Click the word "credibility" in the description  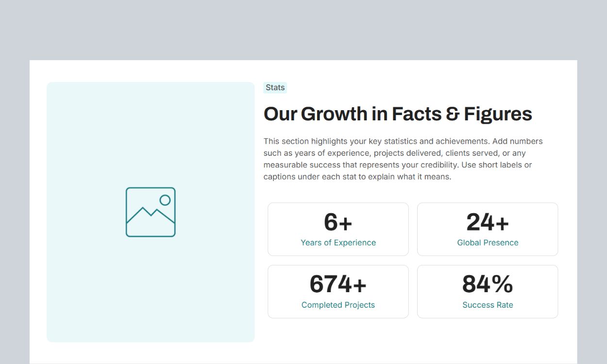click(x=438, y=165)
